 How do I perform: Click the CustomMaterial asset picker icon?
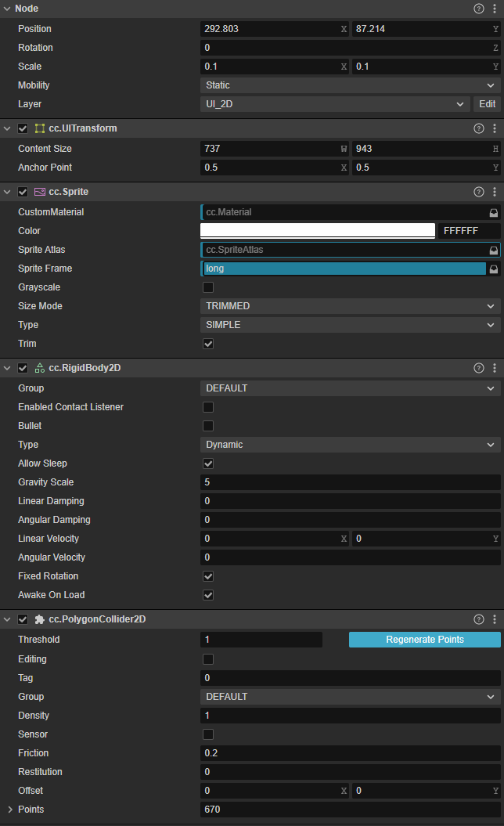[494, 212]
